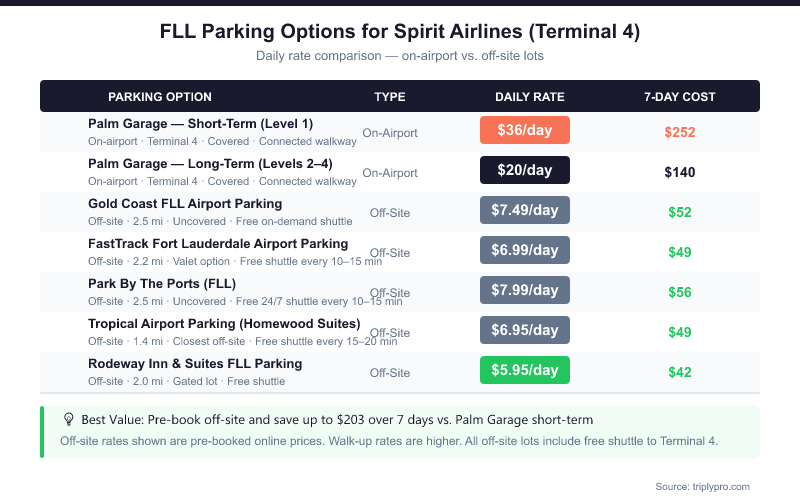The width and height of the screenshot is (800, 500).
Task: Click the orange $36/day rate badge
Action: tap(525, 131)
